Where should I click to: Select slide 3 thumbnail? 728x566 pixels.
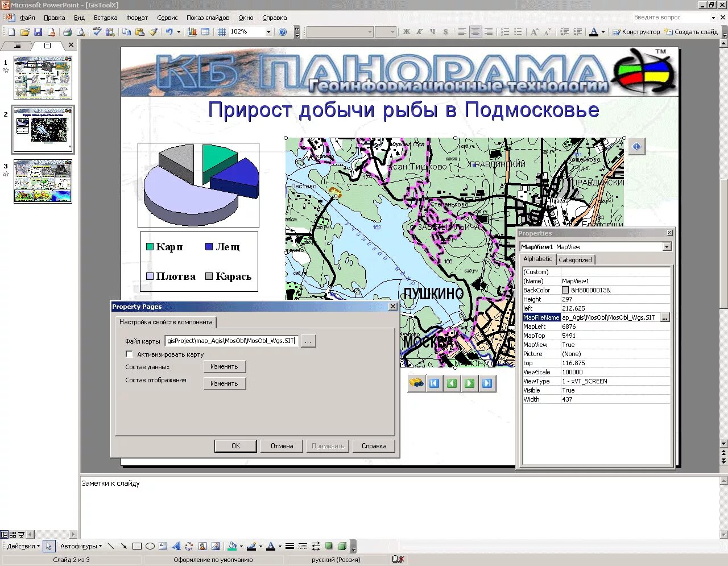(43, 181)
